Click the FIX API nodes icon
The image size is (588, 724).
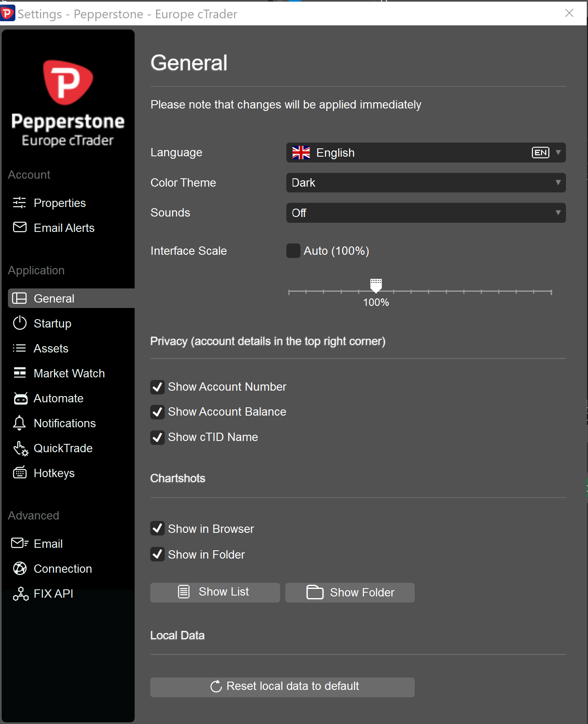pos(20,594)
